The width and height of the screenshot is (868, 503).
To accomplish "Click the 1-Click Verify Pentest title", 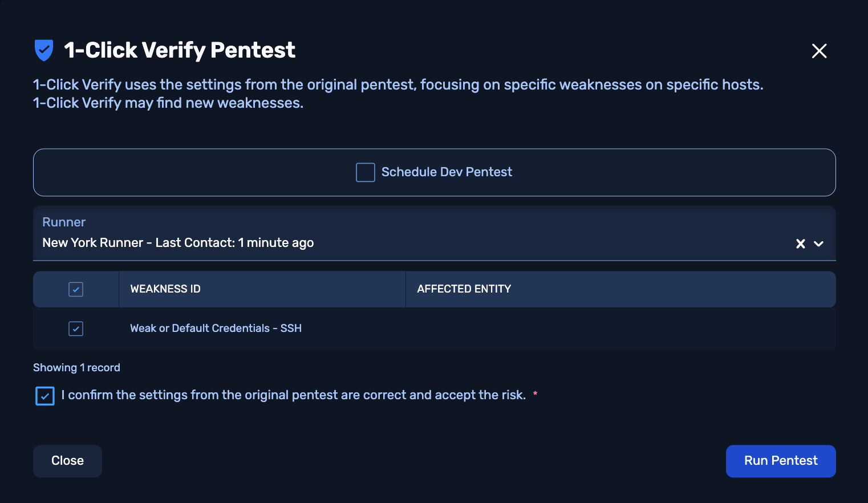I will coord(180,50).
